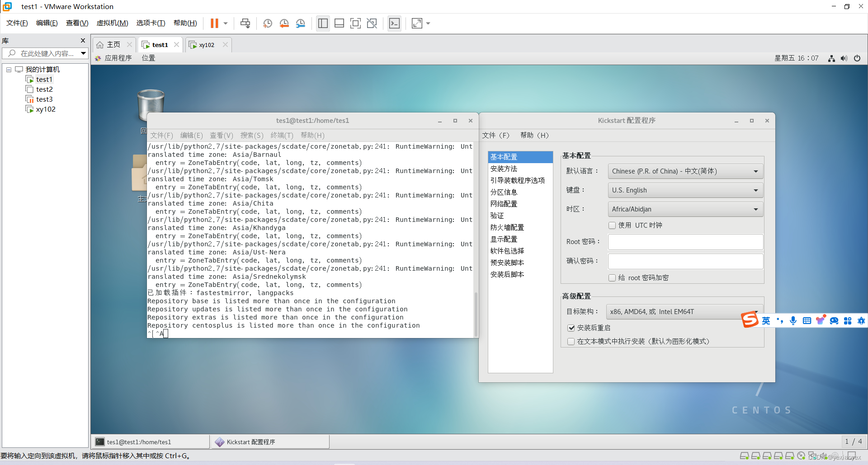Select 安装后脚本 in Kickstart list
The height and width of the screenshot is (465, 868).
point(520,274)
